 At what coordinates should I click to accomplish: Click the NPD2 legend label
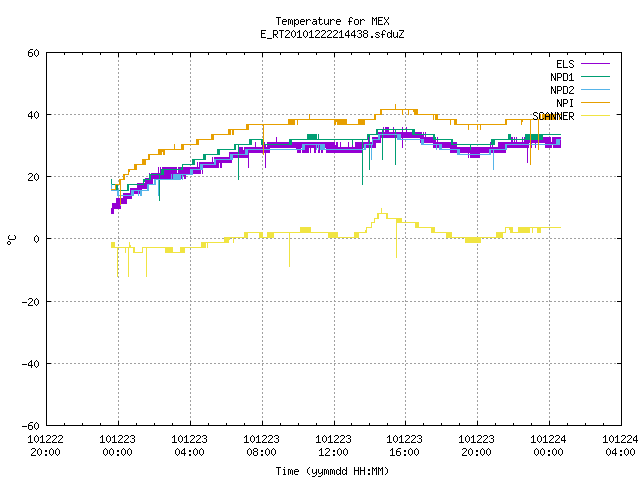(562, 90)
